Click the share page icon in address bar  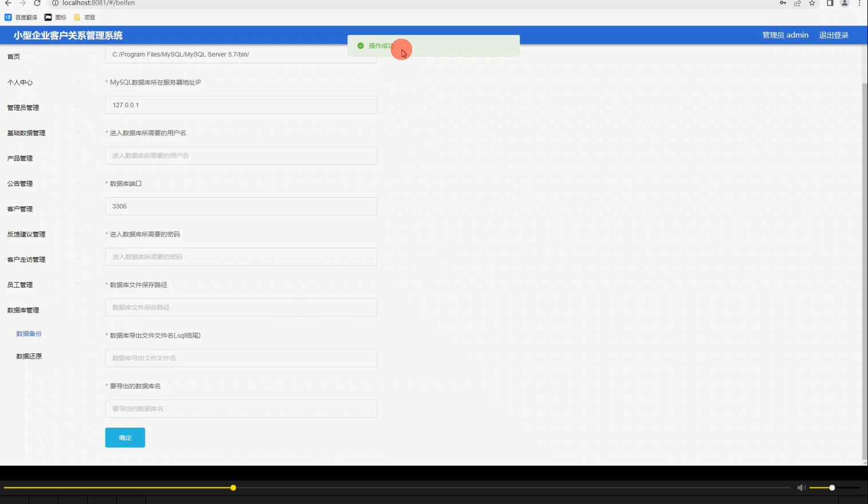[797, 3]
